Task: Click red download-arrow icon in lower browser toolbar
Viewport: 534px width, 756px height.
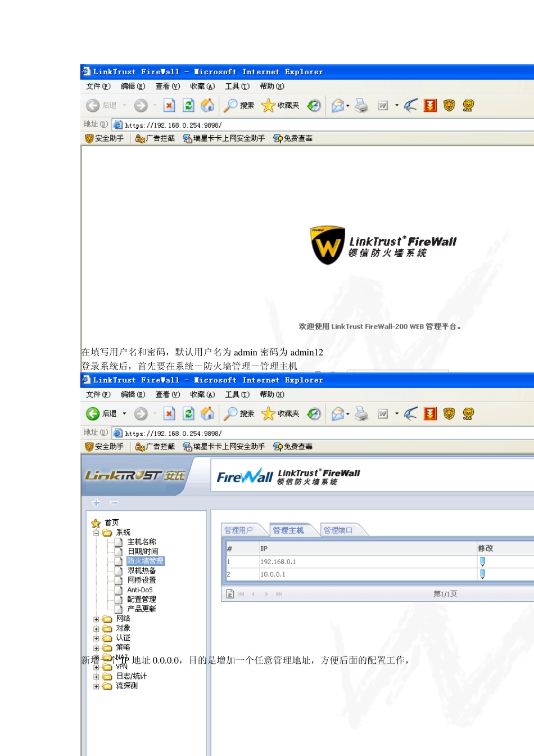Action: (x=430, y=413)
